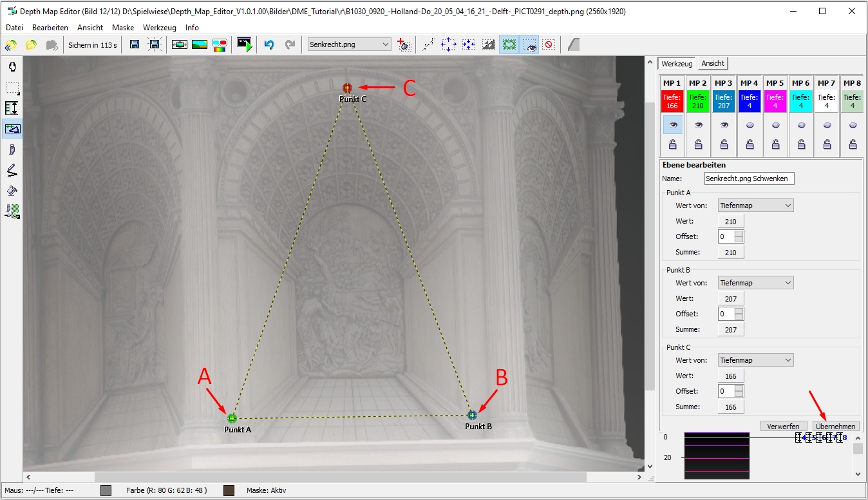Click the save (floppy disk) icon
Screen dimensions: 868x500
(135, 44)
